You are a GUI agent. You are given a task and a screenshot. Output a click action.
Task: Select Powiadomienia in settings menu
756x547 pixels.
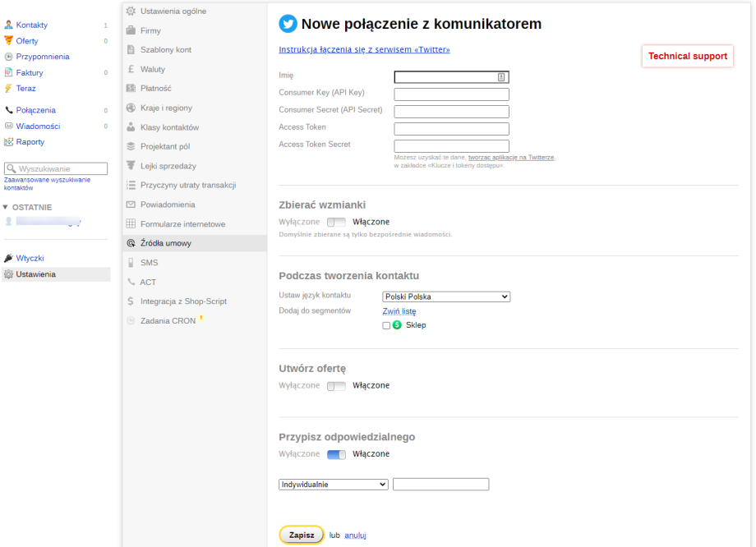pos(168,205)
